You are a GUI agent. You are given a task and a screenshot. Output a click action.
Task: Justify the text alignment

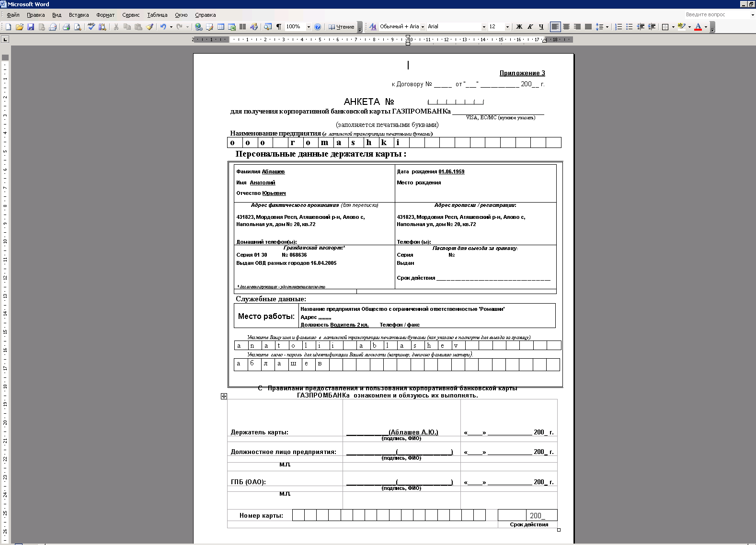pos(588,27)
